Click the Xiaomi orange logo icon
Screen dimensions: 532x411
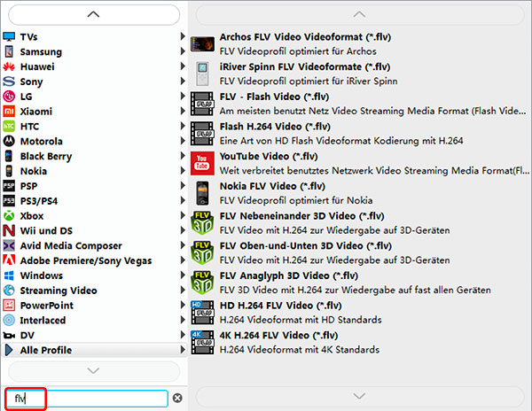[9, 111]
